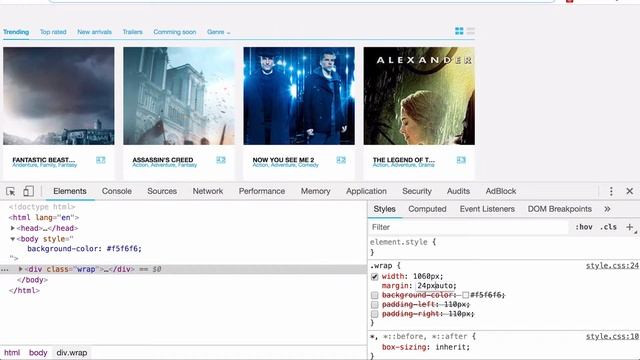640x360 pixels.
Task: Uncheck the width property checkbox
Action: tap(374, 277)
